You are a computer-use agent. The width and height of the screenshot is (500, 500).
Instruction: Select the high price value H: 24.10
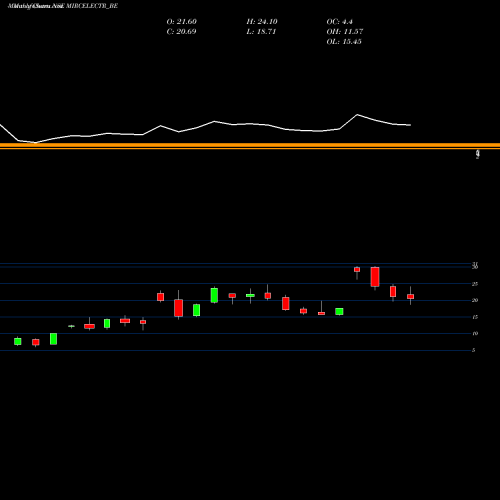[262, 22]
